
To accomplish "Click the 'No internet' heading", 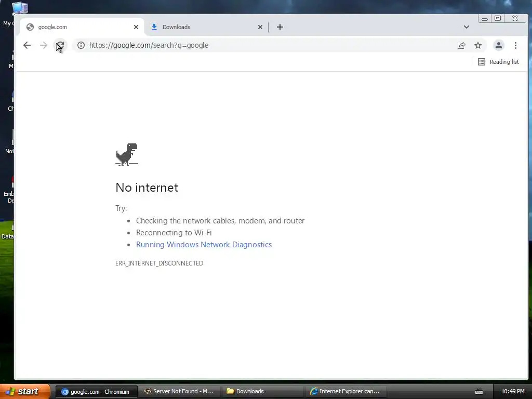I will pyautogui.click(x=147, y=187).
